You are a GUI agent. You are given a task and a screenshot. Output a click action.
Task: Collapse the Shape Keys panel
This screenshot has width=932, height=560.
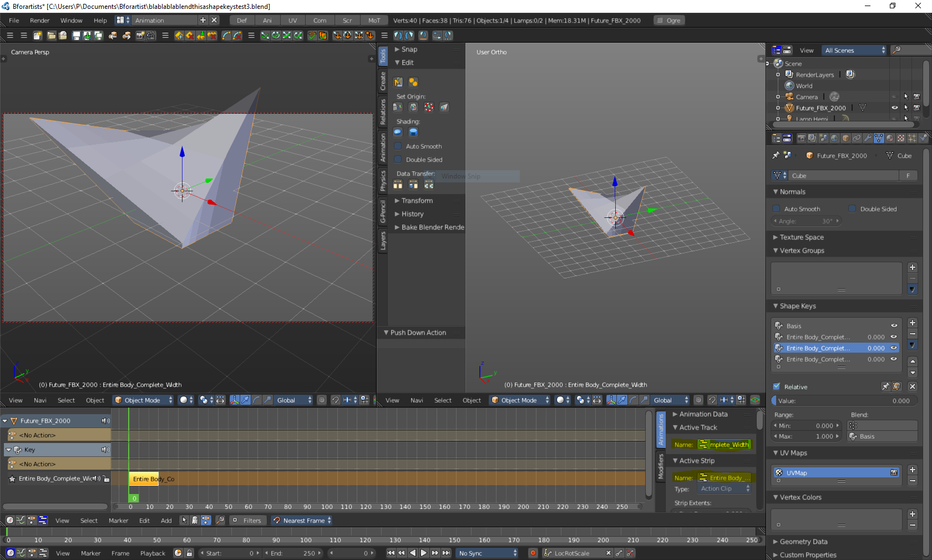pos(797,306)
